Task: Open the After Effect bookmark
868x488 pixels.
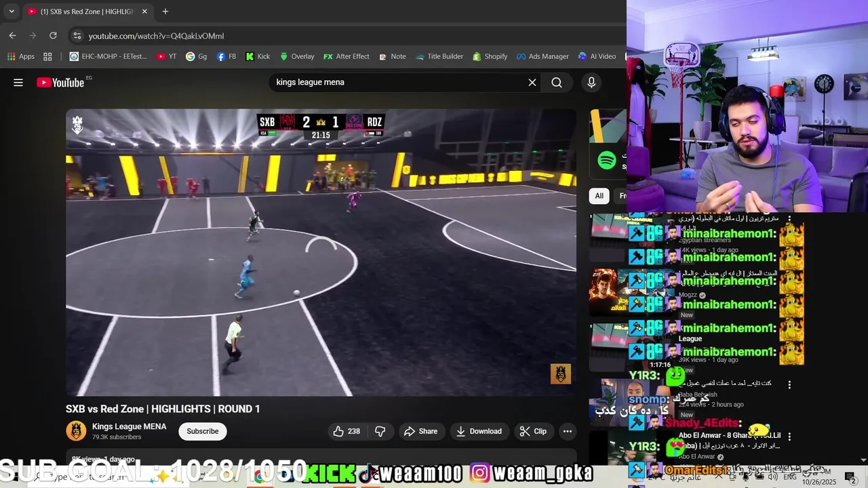Action: (x=347, y=56)
